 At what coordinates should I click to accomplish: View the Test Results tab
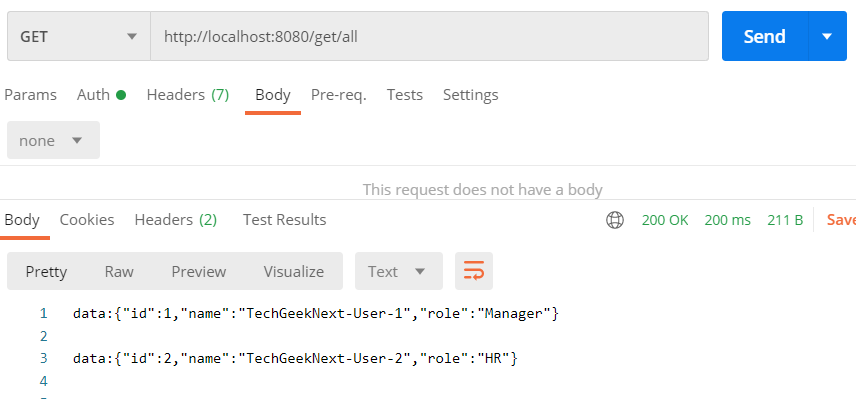(x=284, y=220)
